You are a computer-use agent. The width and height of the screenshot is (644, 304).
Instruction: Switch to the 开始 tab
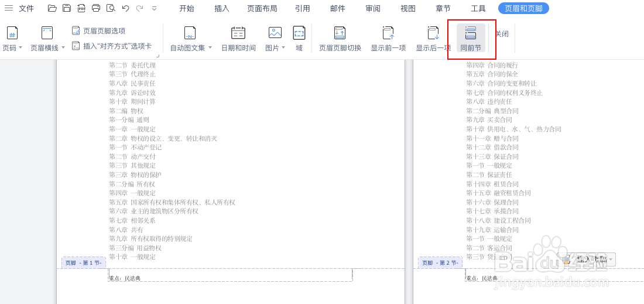[x=186, y=8]
